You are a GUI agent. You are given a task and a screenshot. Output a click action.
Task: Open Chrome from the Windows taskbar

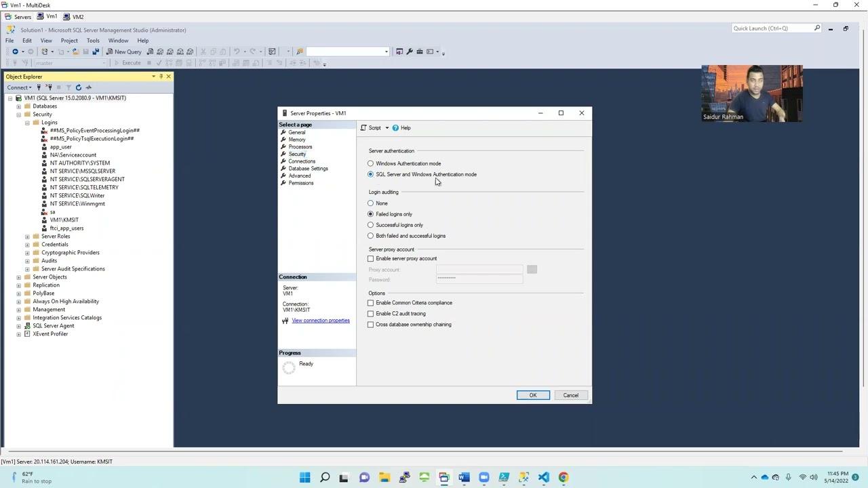point(564,477)
